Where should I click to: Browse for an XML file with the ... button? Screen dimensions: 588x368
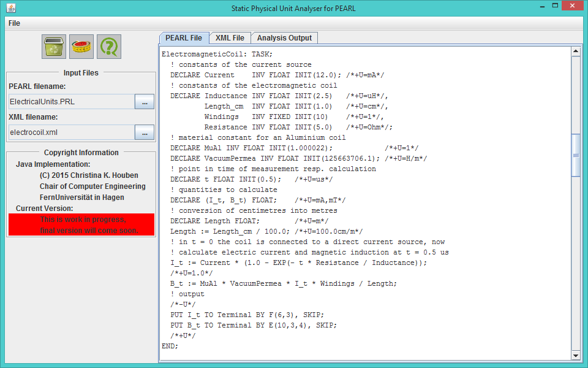coord(145,132)
